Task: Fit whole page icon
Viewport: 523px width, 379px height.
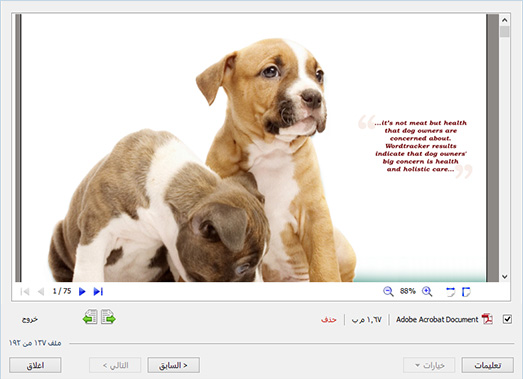Action: click(466, 292)
